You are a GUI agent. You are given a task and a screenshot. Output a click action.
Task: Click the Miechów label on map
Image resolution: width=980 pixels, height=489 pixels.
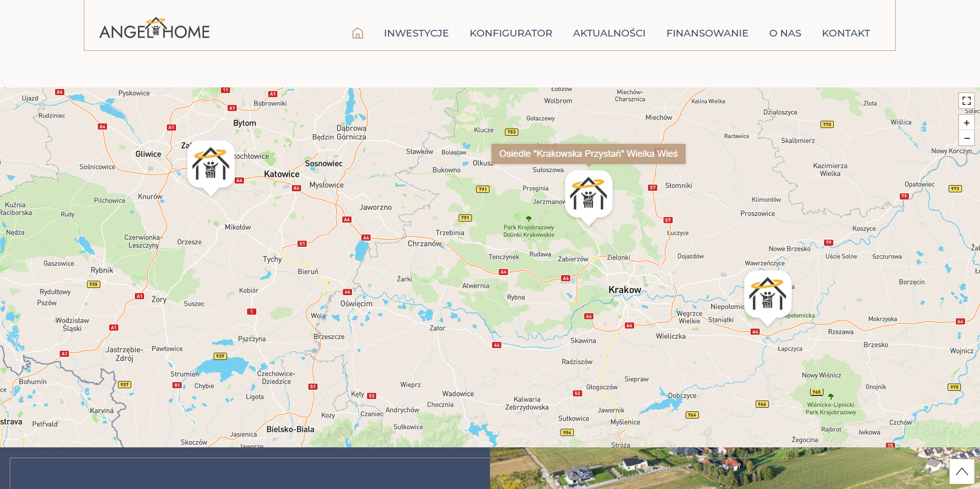[659, 117]
